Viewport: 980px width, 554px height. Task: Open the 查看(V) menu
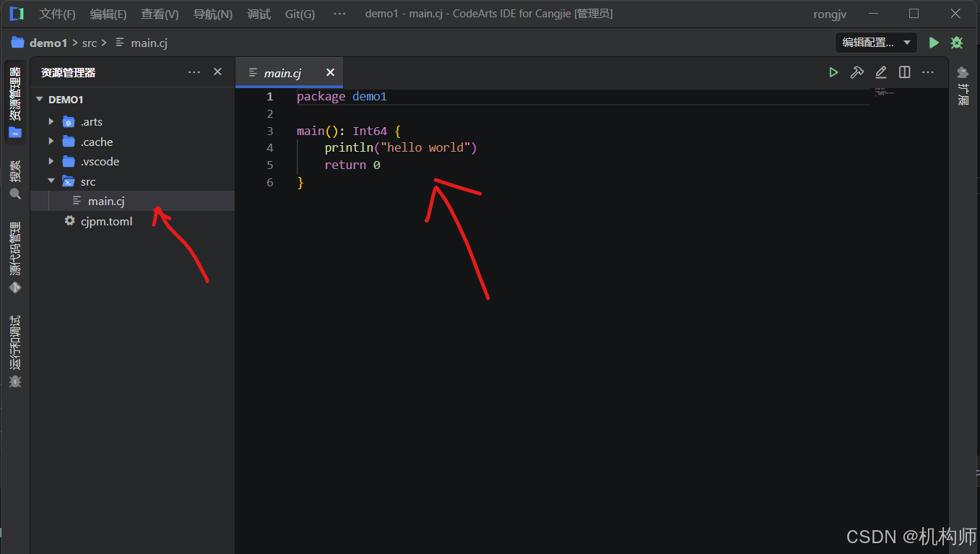[160, 14]
